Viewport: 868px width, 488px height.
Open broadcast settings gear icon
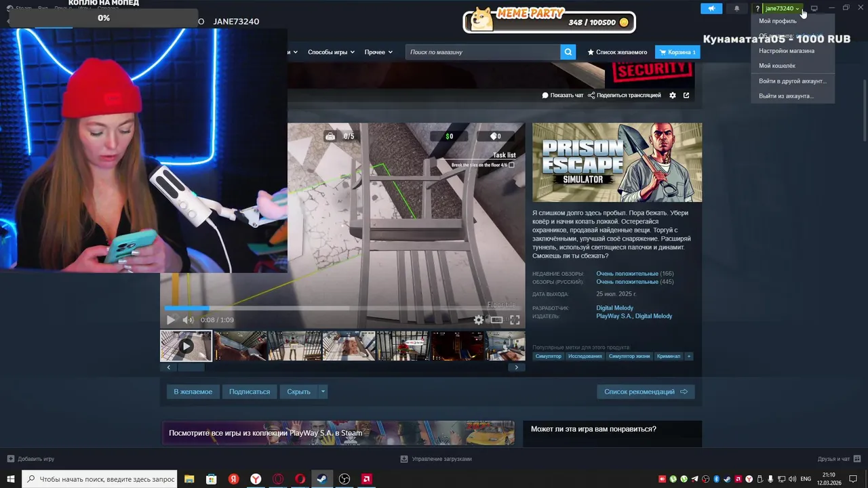click(673, 96)
